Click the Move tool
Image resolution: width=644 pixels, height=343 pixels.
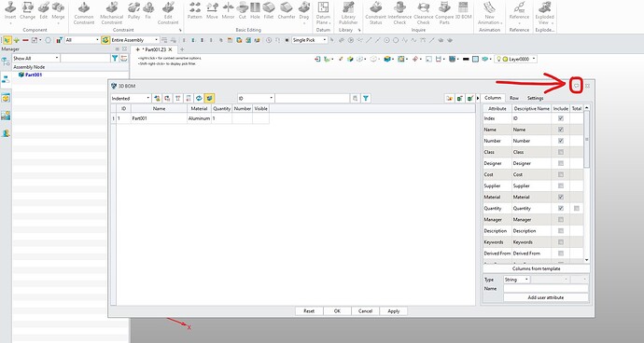point(212,10)
